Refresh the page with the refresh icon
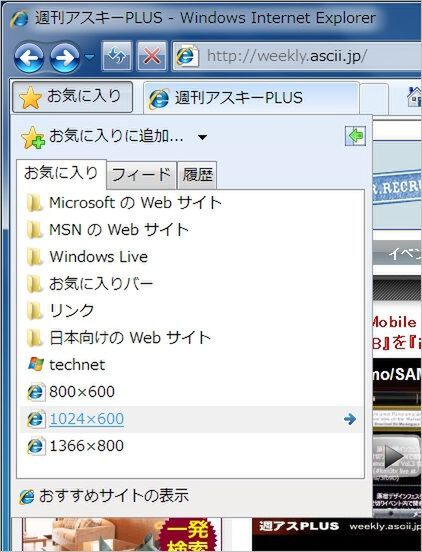The height and width of the screenshot is (552, 422). [117, 56]
